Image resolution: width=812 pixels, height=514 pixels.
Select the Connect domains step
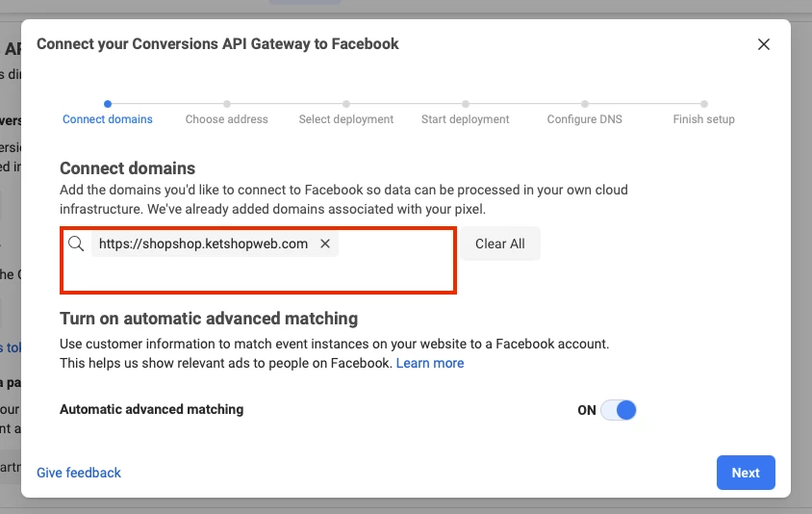coord(108,119)
